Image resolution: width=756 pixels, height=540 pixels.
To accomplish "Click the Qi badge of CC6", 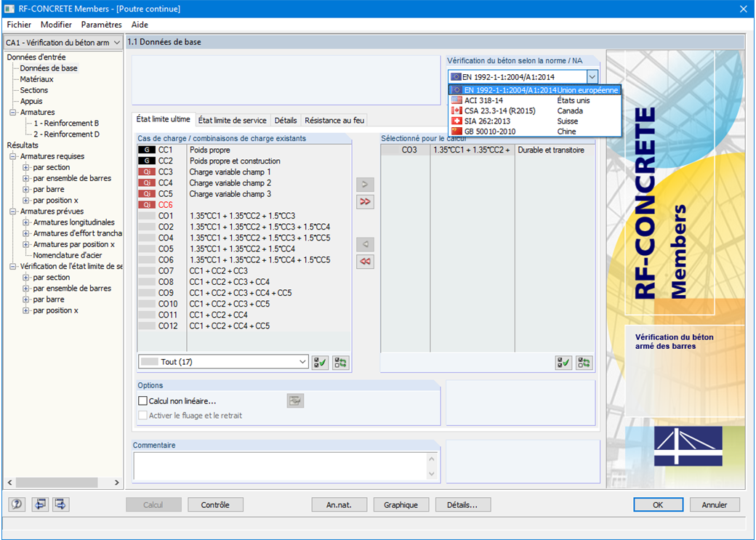I will [x=147, y=205].
